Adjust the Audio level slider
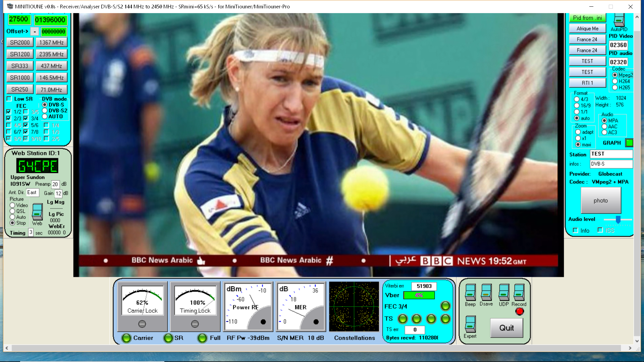Screen dimensions: 644x362 click(618, 220)
